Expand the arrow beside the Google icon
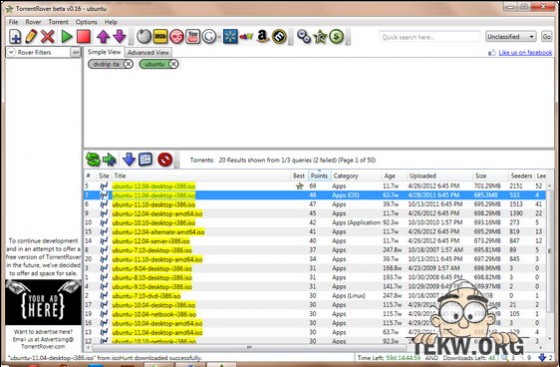The width and height of the screenshot is (560, 367). coord(219,37)
